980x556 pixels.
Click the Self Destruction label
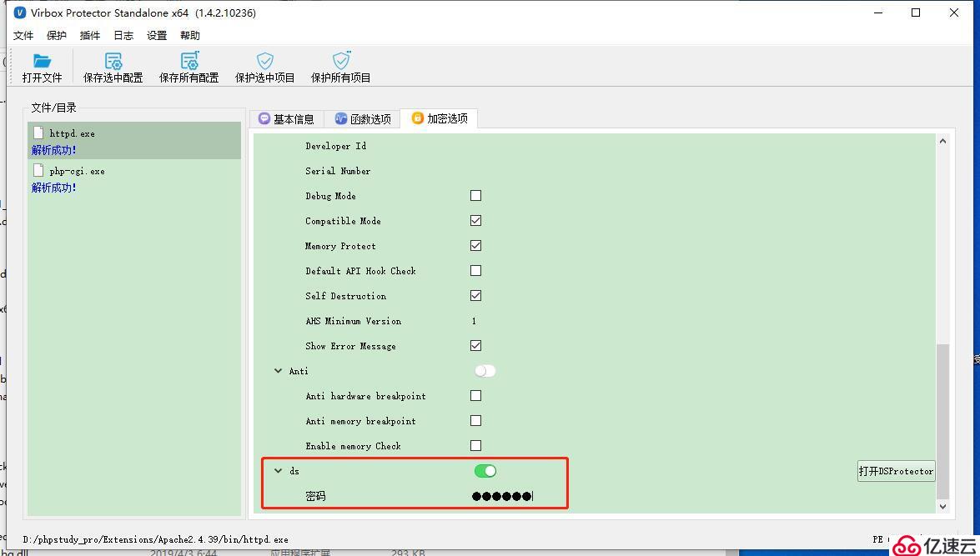coord(345,296)
